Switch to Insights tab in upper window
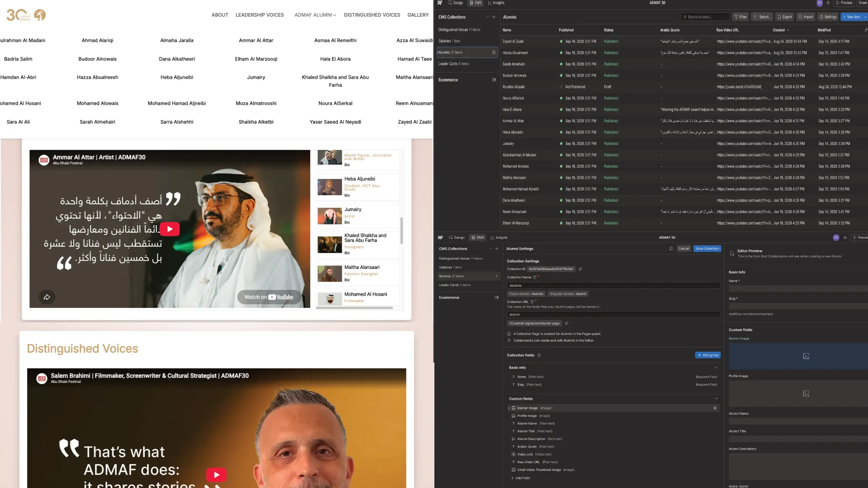Image resolution: width=868 pixels, height=488 pixels. point(496,3)
